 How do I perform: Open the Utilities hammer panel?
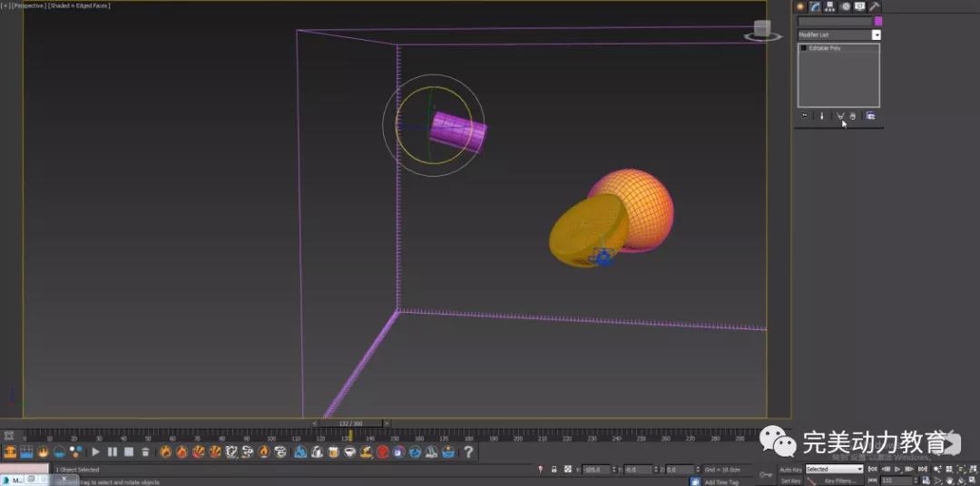coord(875,6)
